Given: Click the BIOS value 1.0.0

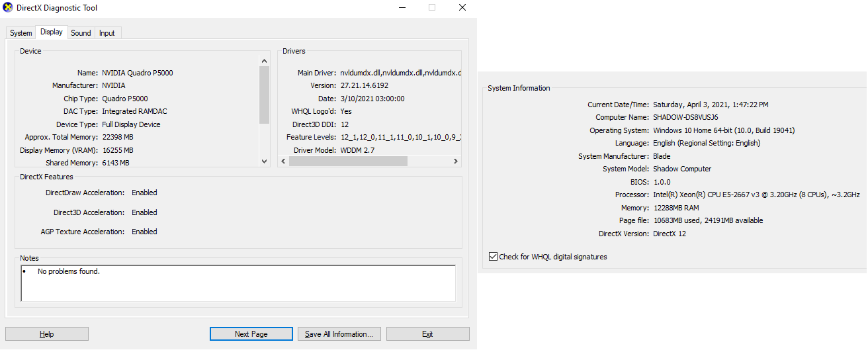Looking at the screenshot, I should click(x=662, y=182).
